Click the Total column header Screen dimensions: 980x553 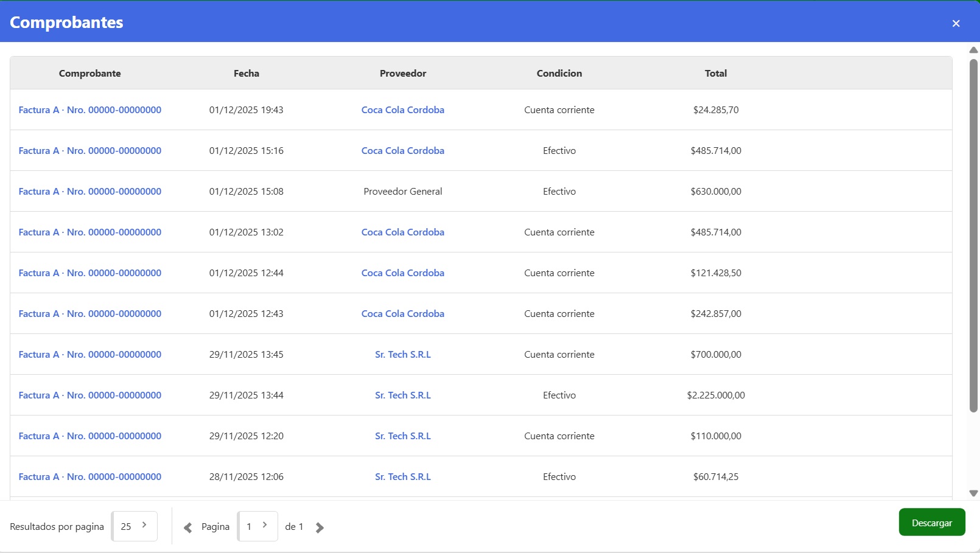[x=715, y=73]
